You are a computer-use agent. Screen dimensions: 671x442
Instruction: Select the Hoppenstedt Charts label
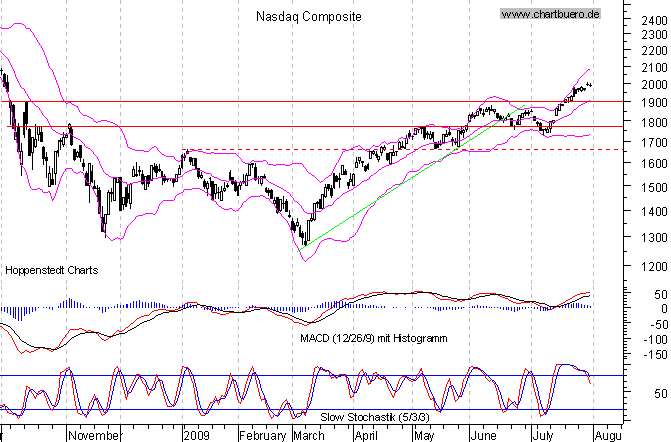pos(51,270)
